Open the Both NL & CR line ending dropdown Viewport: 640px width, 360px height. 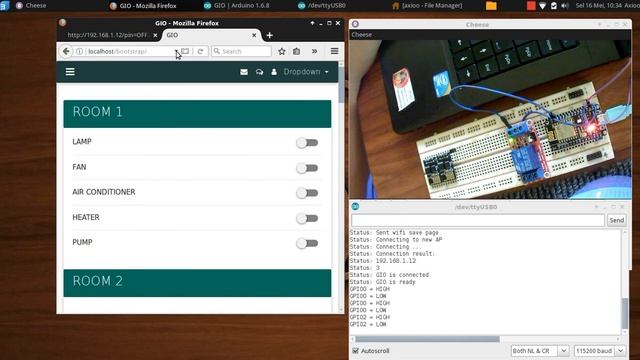(x=540, y=351)
